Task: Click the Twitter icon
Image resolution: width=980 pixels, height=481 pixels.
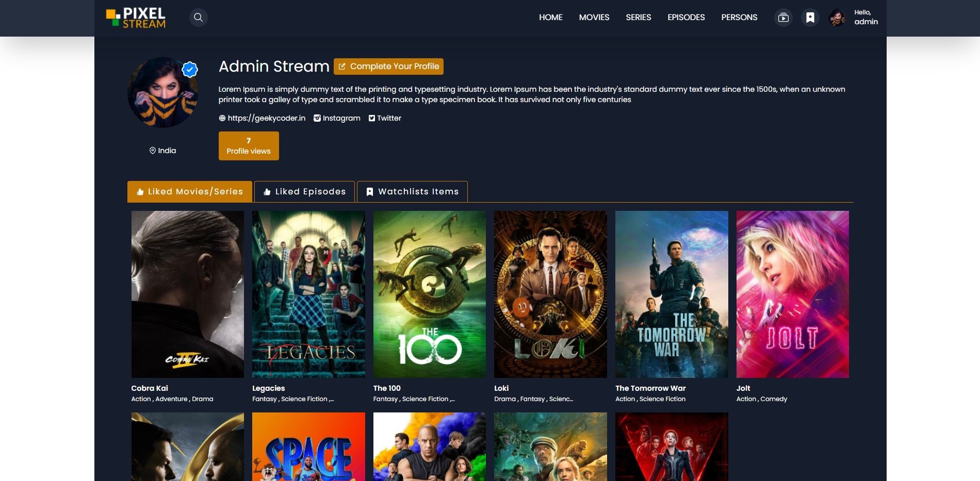Action: 372,118
